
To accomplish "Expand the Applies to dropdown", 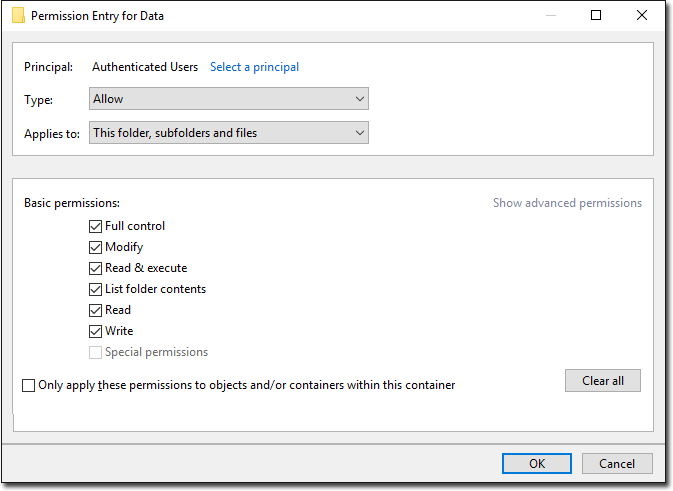I will pyautogui.click(x=229, y=133).
